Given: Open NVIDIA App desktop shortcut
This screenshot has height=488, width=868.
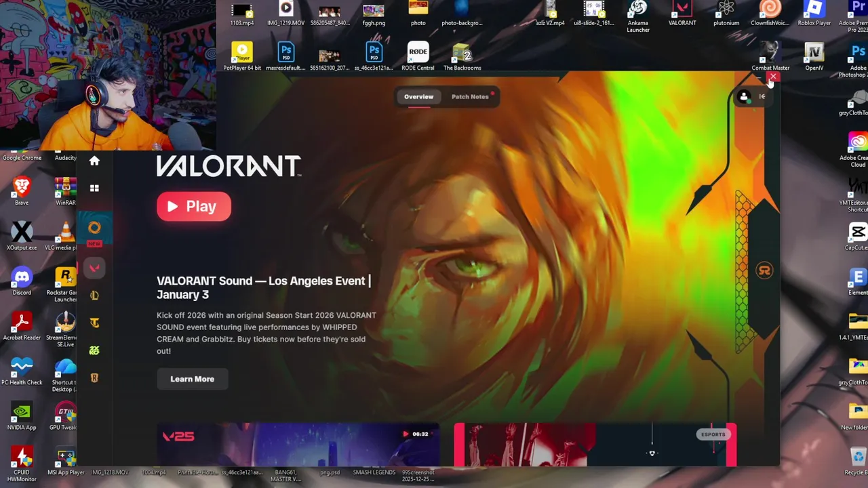Looking at the screenshot, I should [x=22, y=415].
